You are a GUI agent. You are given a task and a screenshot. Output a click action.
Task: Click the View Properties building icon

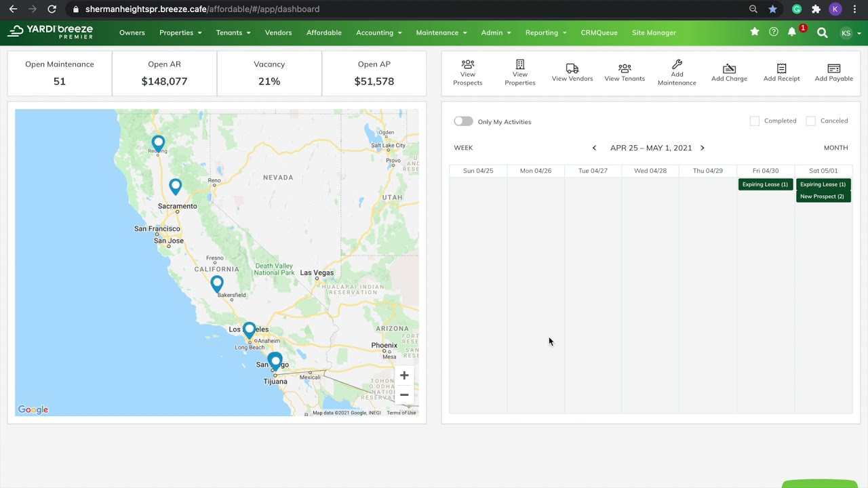click(x=520, y=64)
